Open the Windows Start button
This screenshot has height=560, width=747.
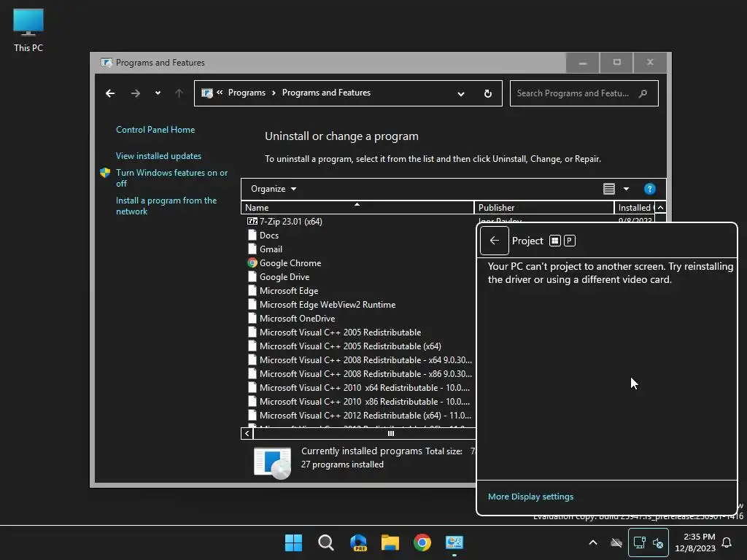293,542
